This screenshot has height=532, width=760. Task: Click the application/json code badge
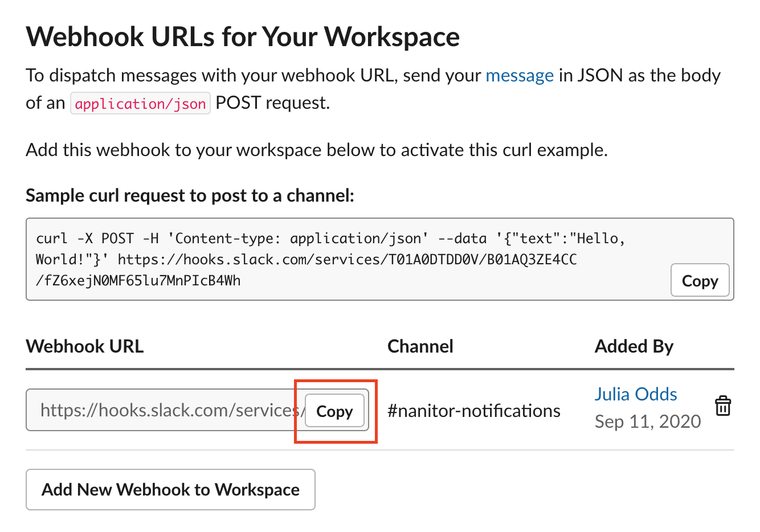pos(140,103)
